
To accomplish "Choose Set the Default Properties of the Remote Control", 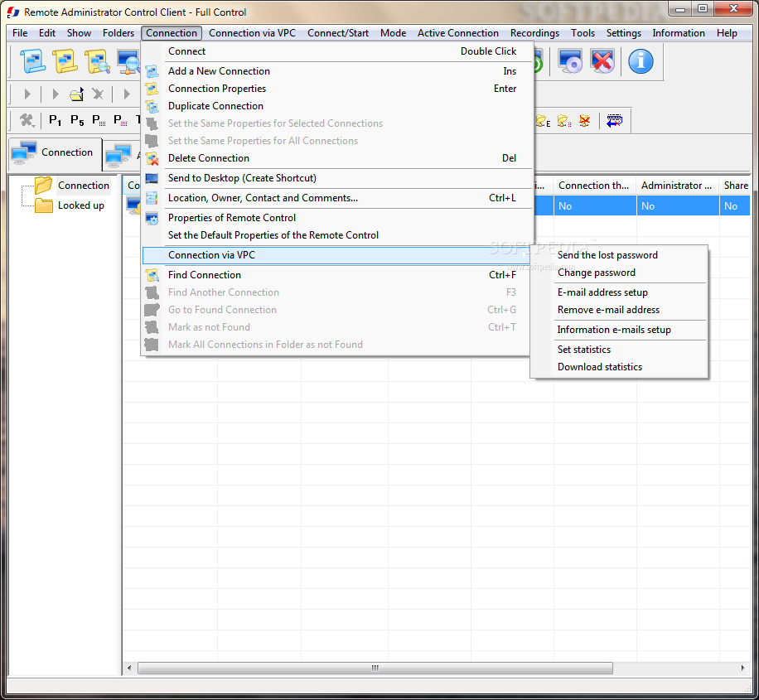I will click(x=337, y=235).
